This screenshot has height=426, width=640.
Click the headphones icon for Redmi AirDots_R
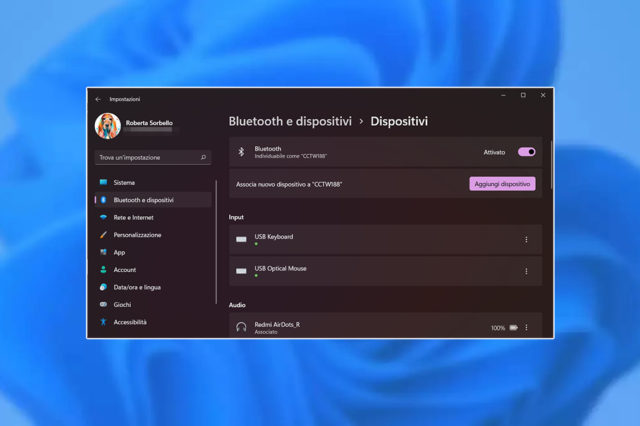[x=241, y=327]
